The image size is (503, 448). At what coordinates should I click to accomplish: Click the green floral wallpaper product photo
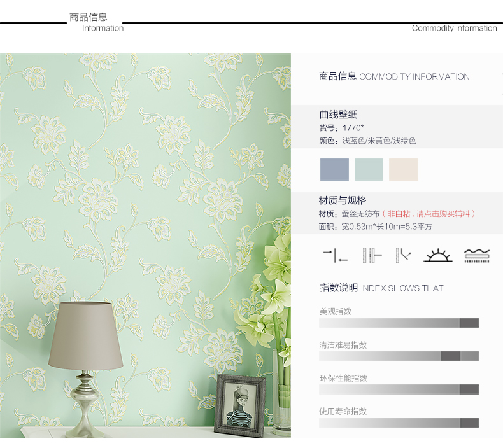point(145,246)
